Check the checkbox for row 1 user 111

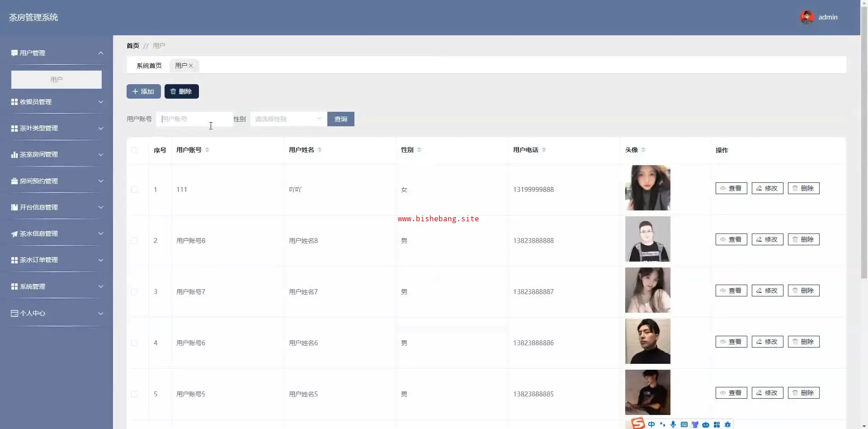pos(134,190)
